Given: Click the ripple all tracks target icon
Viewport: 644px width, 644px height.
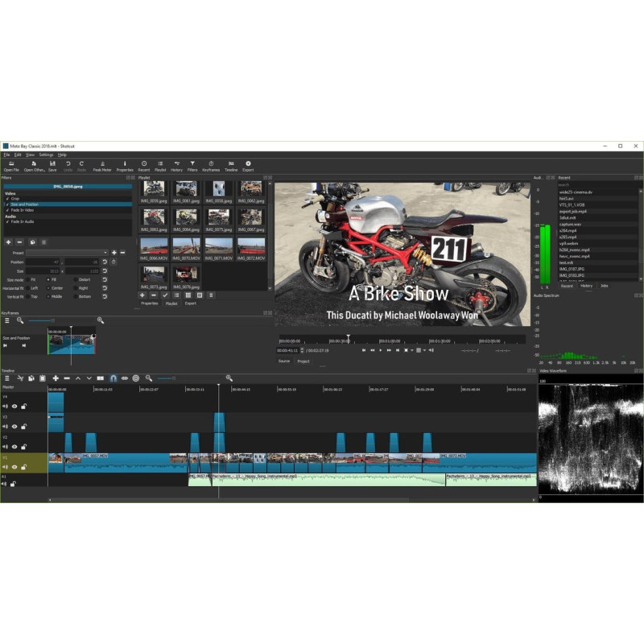Looking at the screenshot, I should pyautogui.click(x=136, y=378).
